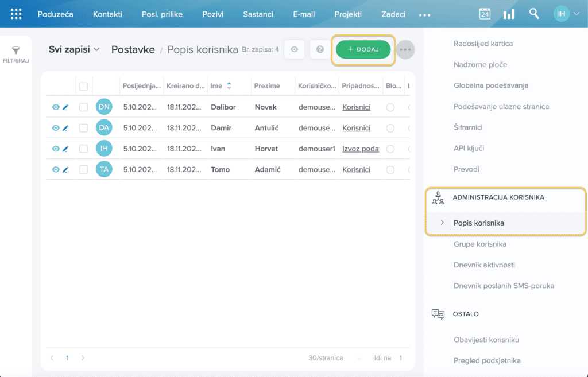The image size is (588, 377).
Task: Click the help question mark icon
Action: coord(320,50)
